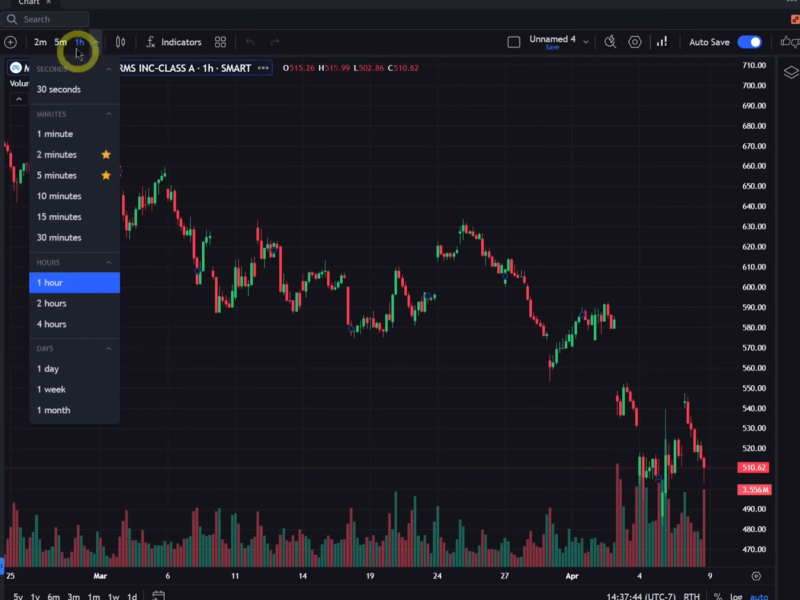
Task: Click the undo arrow in toolbar
Action: (250, 42)
